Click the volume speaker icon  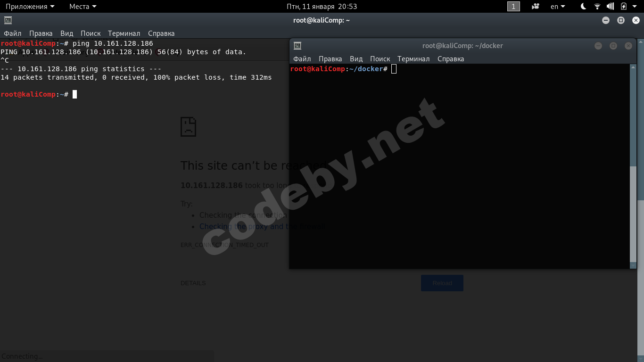[610, 7]
